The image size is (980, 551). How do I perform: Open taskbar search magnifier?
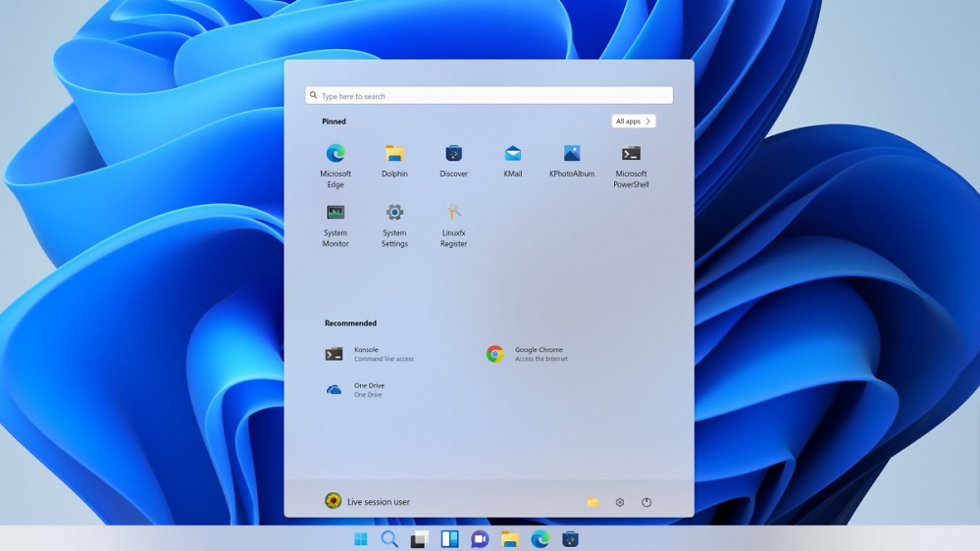click(389, 539)
